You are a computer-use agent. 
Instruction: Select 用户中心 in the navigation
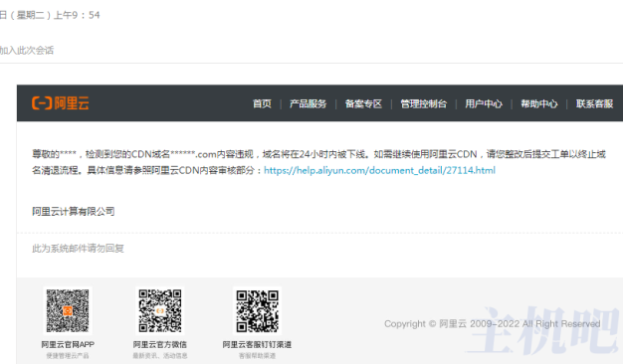(x=484, y=104)
